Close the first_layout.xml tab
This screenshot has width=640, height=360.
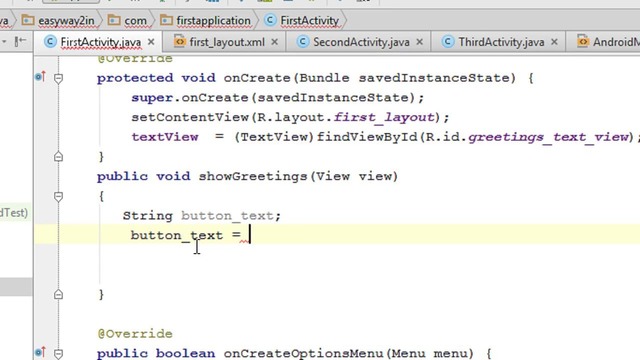(x=275, y=42)
